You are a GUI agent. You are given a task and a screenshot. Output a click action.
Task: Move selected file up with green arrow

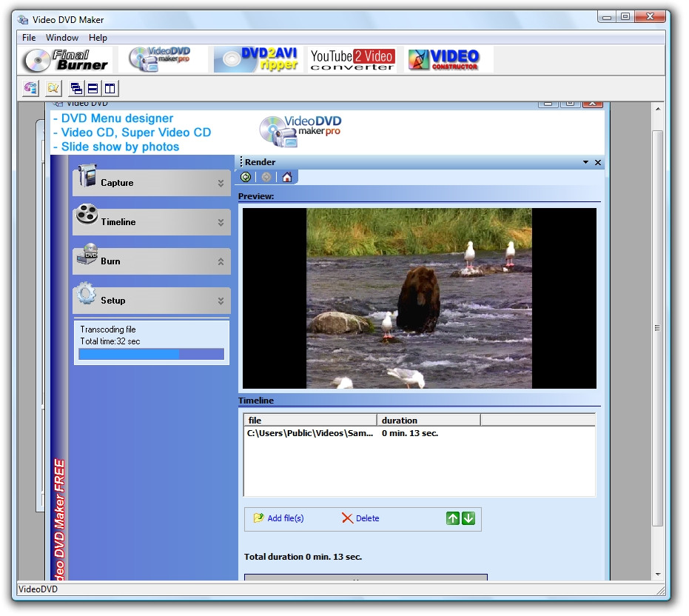[x=453, y=518]
